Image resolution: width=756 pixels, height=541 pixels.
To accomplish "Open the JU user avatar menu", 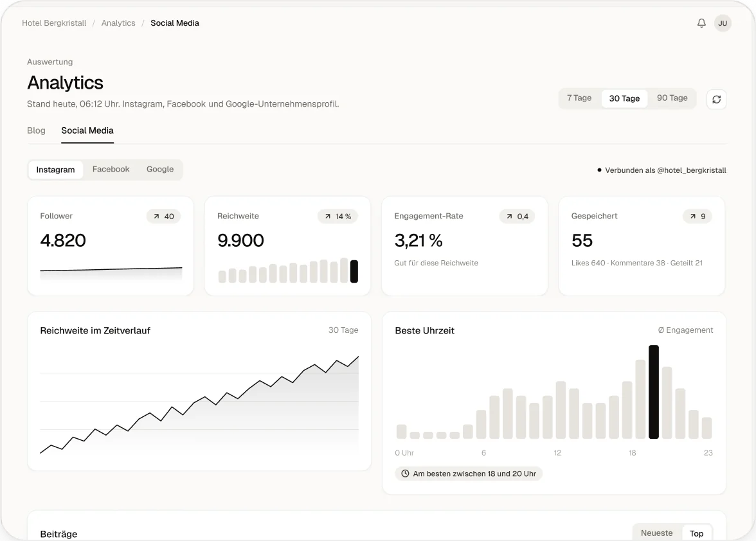I will tap(723, 23).
